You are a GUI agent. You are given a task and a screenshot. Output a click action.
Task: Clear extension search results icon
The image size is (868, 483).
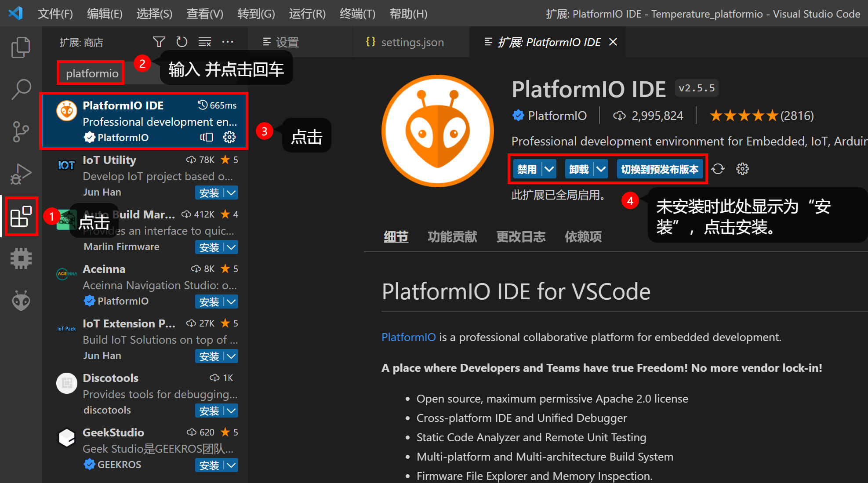tap(205, 42)
